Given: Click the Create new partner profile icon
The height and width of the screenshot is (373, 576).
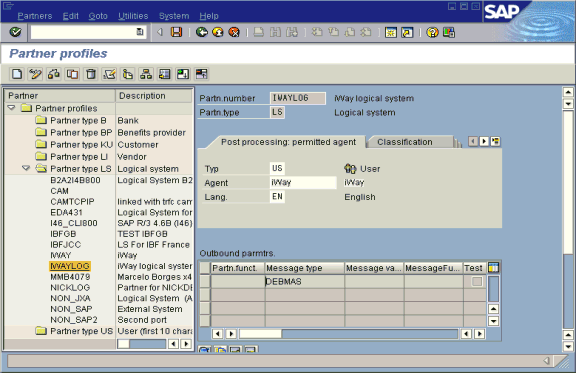Looking at the screenshot, I should [17, 74].
